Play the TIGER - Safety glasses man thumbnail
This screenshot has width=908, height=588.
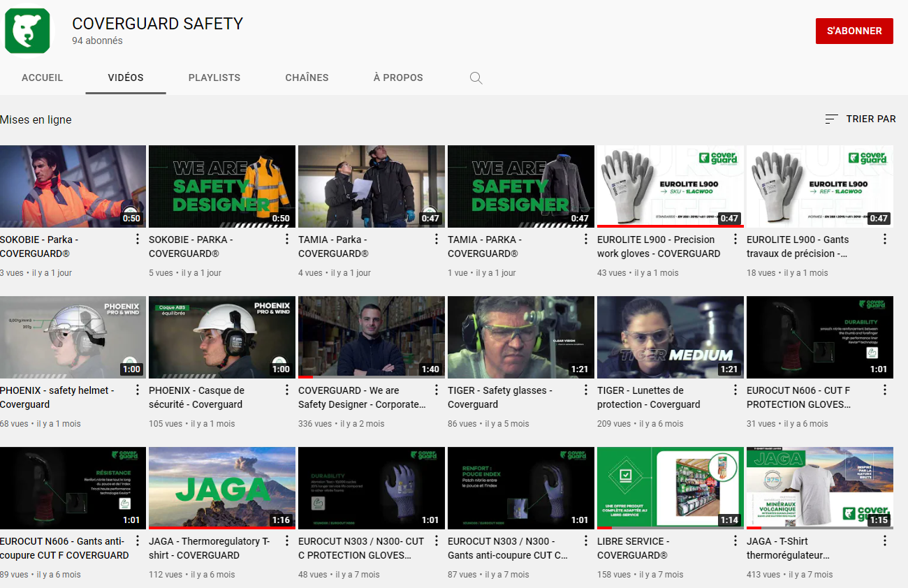pos(521,337)
